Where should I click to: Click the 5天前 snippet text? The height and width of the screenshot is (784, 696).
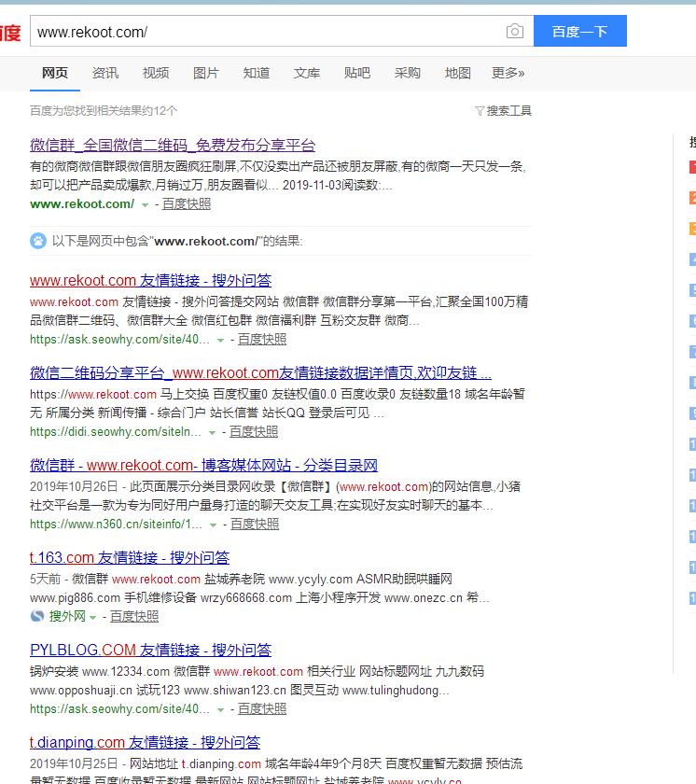pyautogui.click(x=46, y=579)
